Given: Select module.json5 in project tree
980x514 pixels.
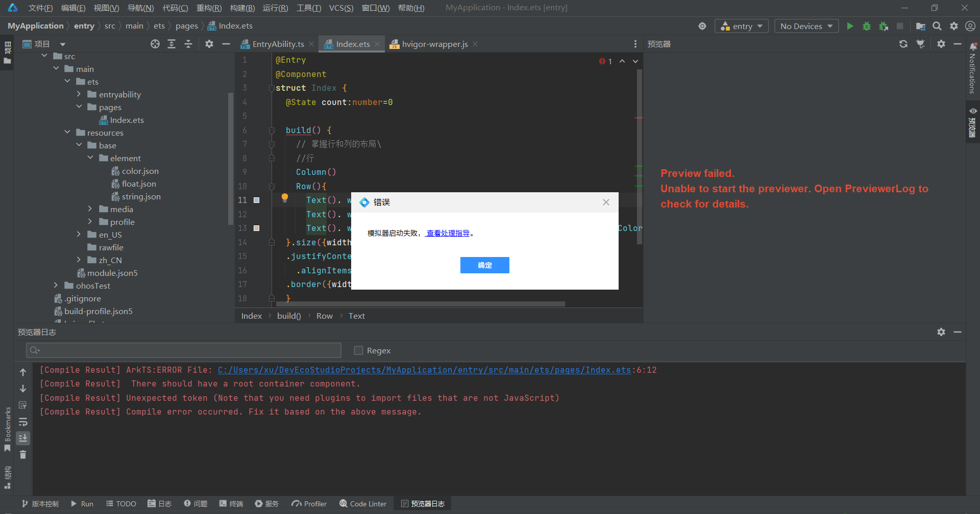Looking at the screenshot, I should click(x=112, y=273).
